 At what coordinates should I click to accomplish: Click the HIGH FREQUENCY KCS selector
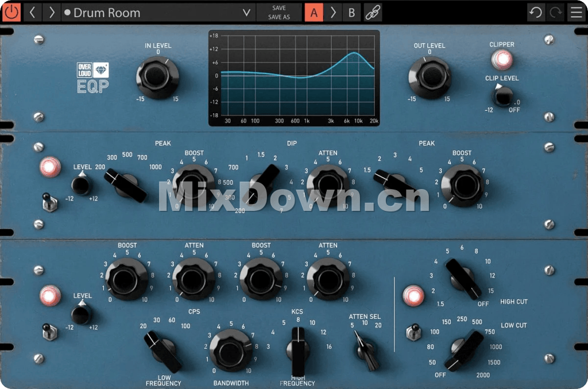pos(298,351)
